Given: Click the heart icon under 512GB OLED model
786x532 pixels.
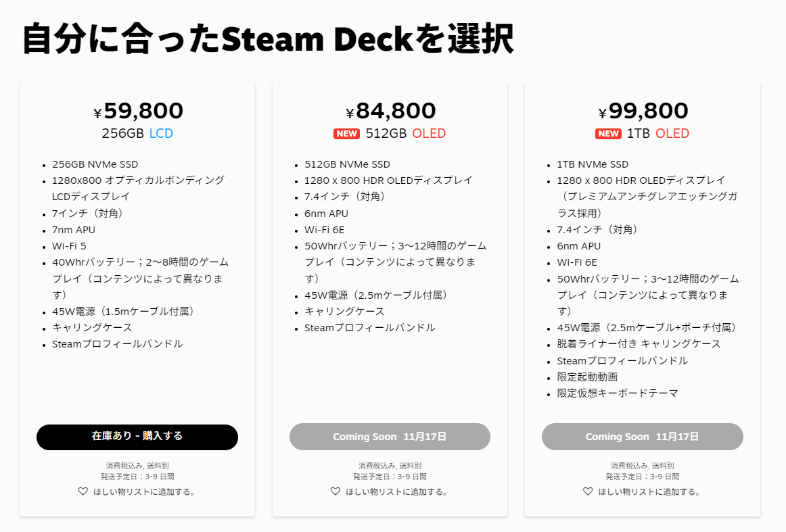Looking at the screenshot, I should pyautogui.click(x=336, y=491).
